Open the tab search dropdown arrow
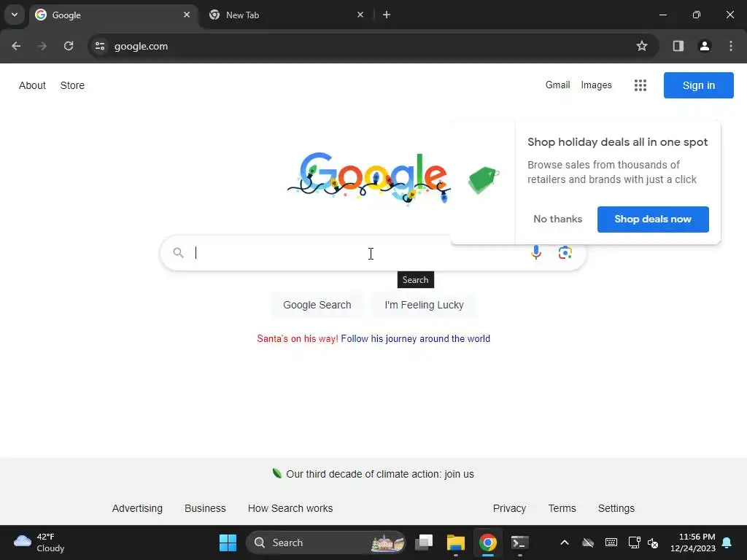 coord(15,15)
